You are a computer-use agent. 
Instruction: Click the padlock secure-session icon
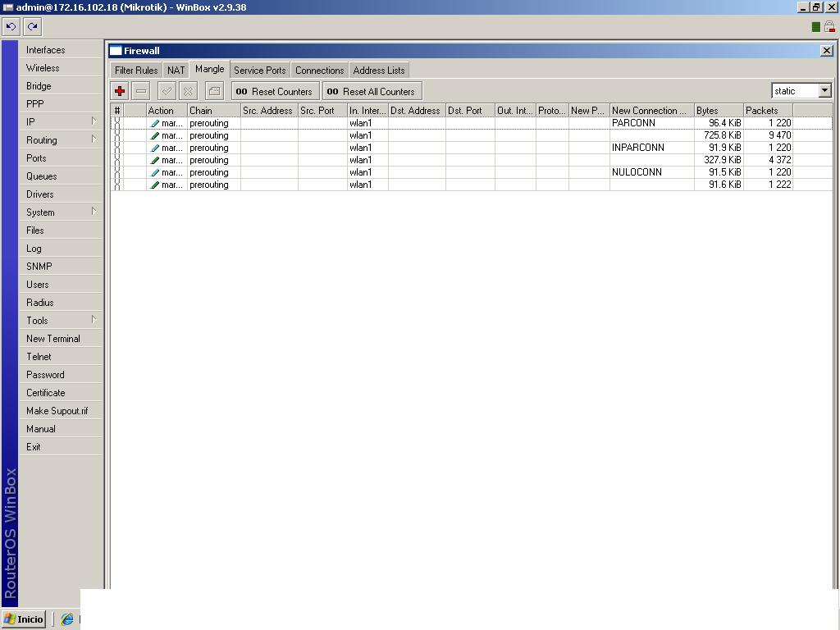coord(829,27)
